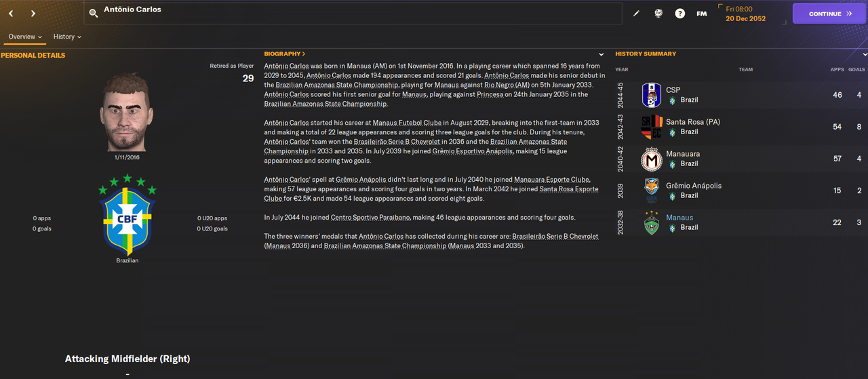Image resolution: width=868 pixels, height=379 pixels.
Task: Open the FM menu
Action: [x=702, y=14]
